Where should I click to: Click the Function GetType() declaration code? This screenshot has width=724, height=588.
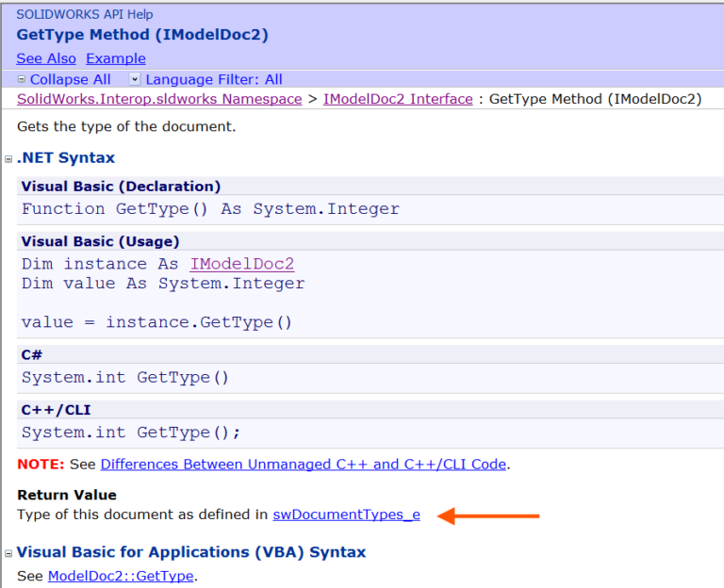coord(210,209)
